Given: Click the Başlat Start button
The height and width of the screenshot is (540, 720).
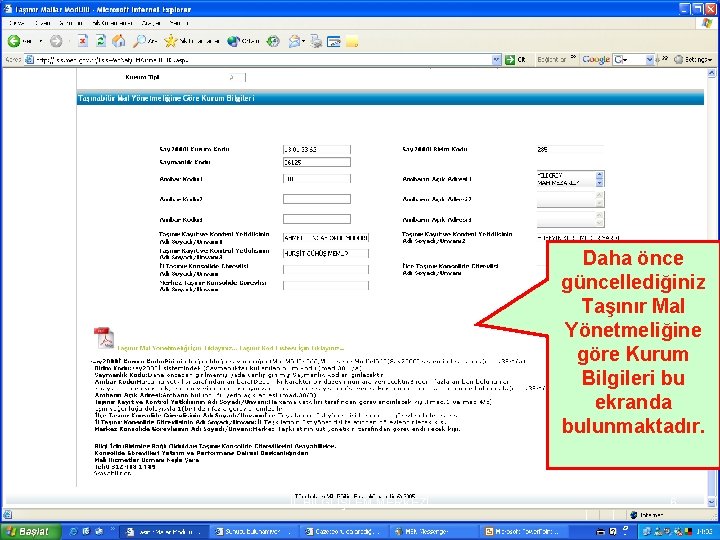Looking at the screenshot, I should click(x=30, y=532).
